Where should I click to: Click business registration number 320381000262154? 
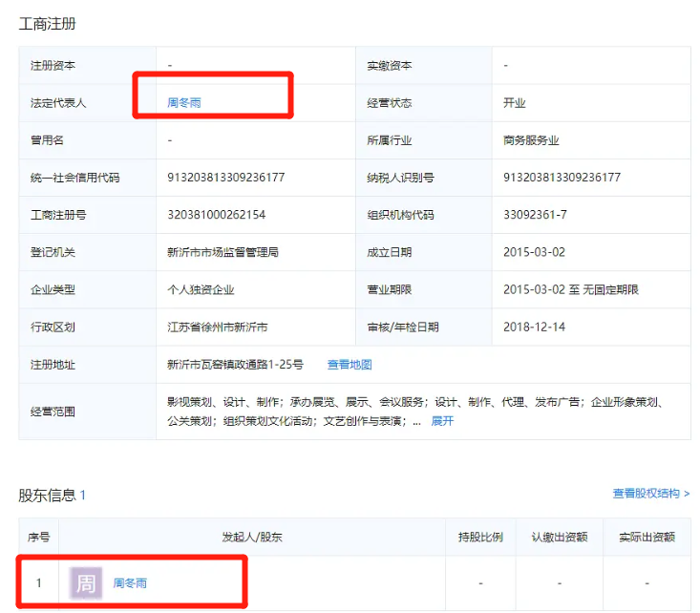pos(216,215)
